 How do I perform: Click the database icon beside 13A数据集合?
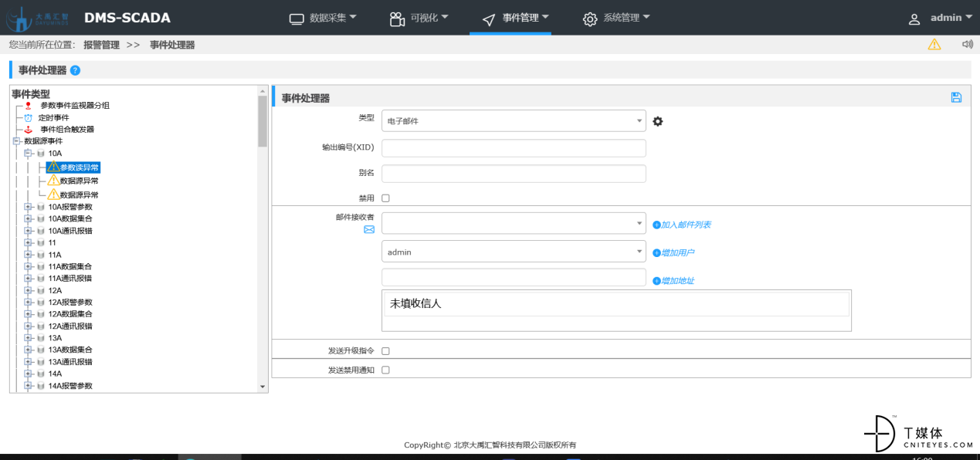[40, 350]
